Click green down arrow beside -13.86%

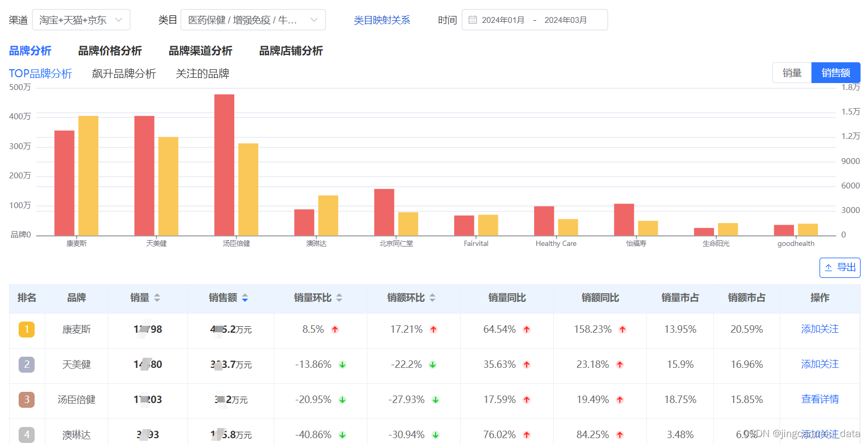pos(342,365)
